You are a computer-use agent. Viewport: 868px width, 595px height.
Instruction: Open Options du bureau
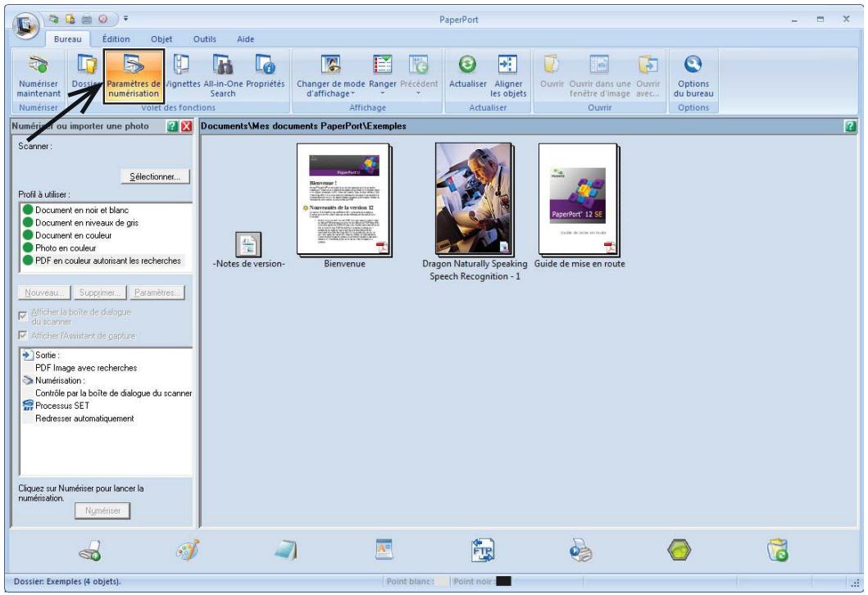pyautogui.click(x=693, y=75)
